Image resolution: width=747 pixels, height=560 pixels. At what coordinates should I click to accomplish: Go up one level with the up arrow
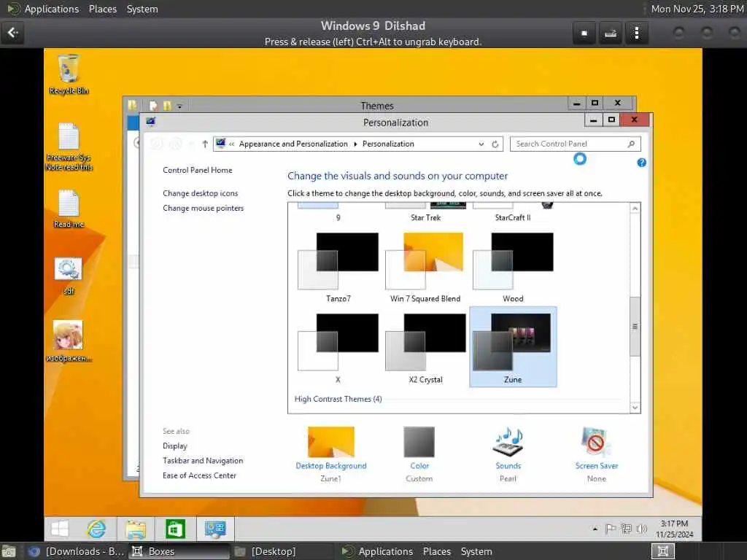pyautogui.click(x=205, y=144)
